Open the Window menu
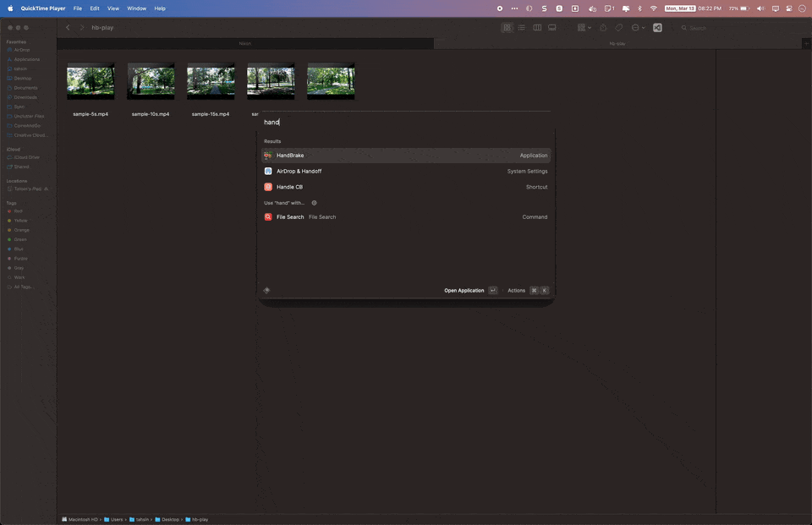 [137, 8]
